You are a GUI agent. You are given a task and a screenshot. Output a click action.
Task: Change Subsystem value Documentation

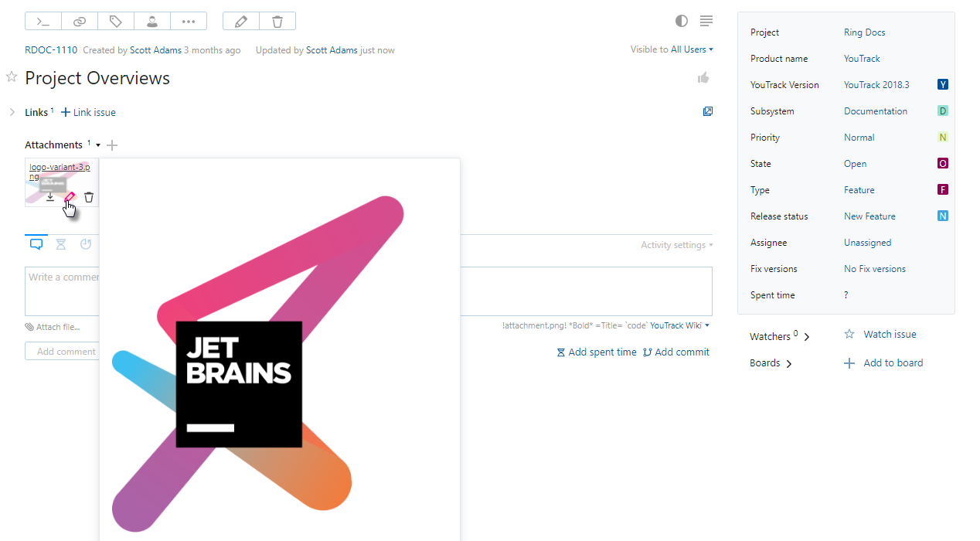pyautogui.click(x=876, y=111)
